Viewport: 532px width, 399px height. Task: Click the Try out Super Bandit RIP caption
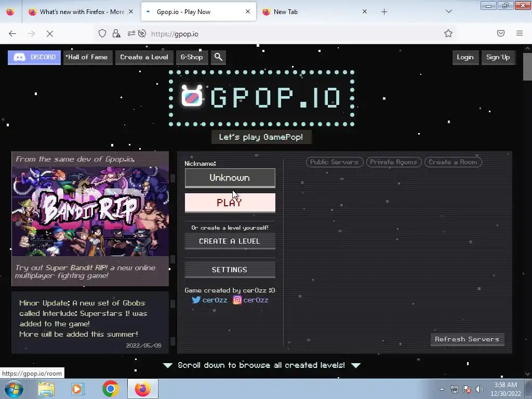coord(85,271)
